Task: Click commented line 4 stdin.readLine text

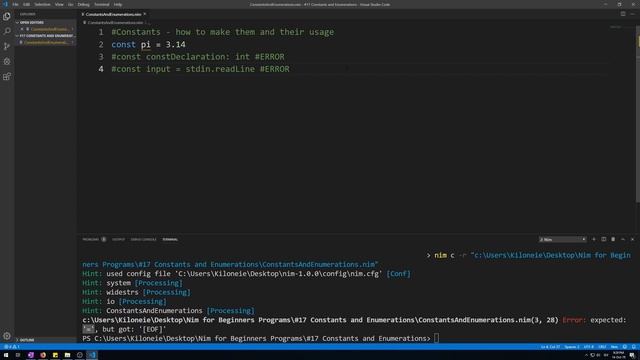Action: pos(200,69)
